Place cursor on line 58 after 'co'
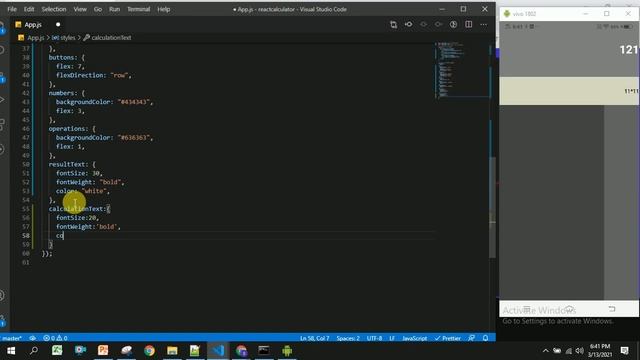The image size is (640, 360). pyautogui.click(x=64, y=236)
